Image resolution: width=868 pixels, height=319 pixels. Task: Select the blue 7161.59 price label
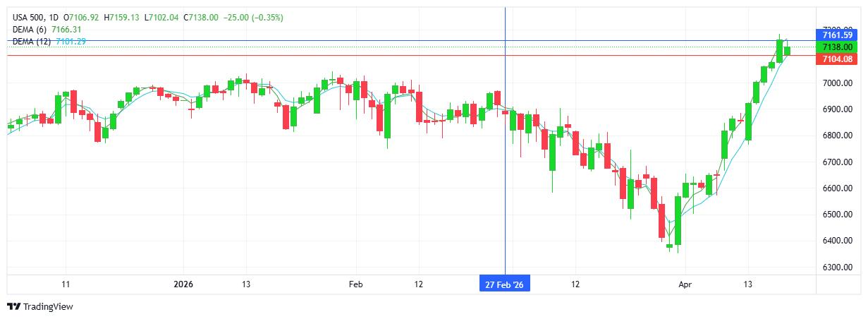click(x=837, y=35)
